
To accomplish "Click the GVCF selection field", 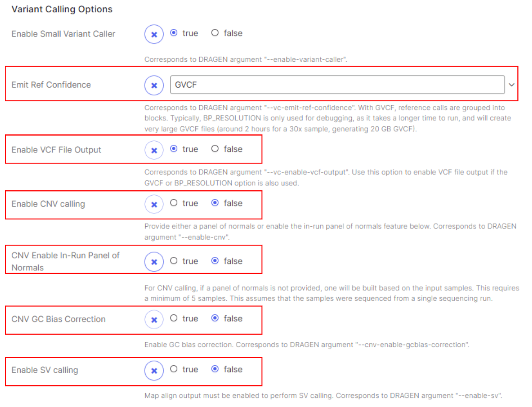I will (337, 85).
